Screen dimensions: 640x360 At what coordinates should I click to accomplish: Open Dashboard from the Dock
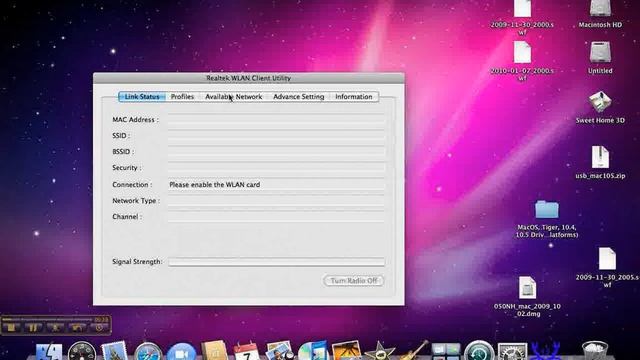pyautogui.click(x=82, y=352)
